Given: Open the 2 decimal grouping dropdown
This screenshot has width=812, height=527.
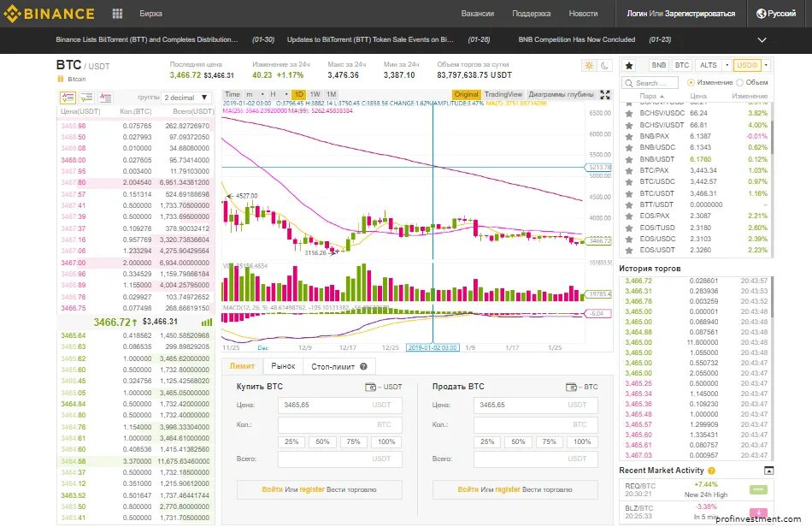Looking at the screenshot, I should pos(186,98).
